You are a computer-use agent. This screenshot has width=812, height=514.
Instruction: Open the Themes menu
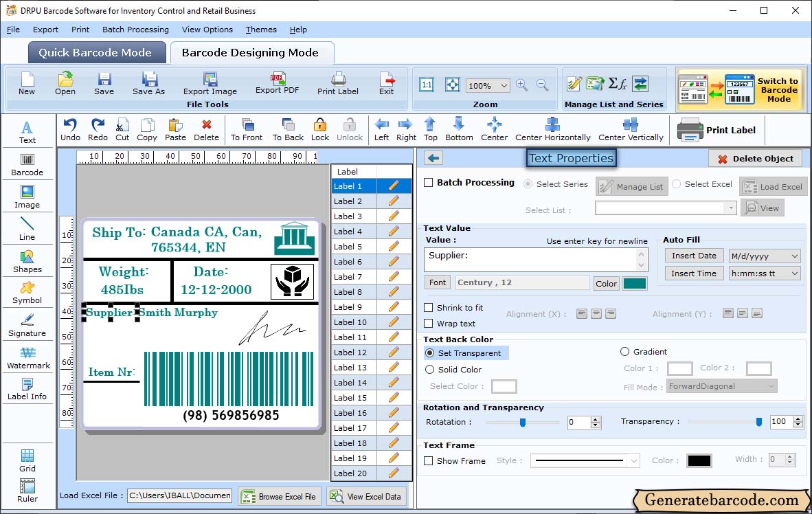261,30
